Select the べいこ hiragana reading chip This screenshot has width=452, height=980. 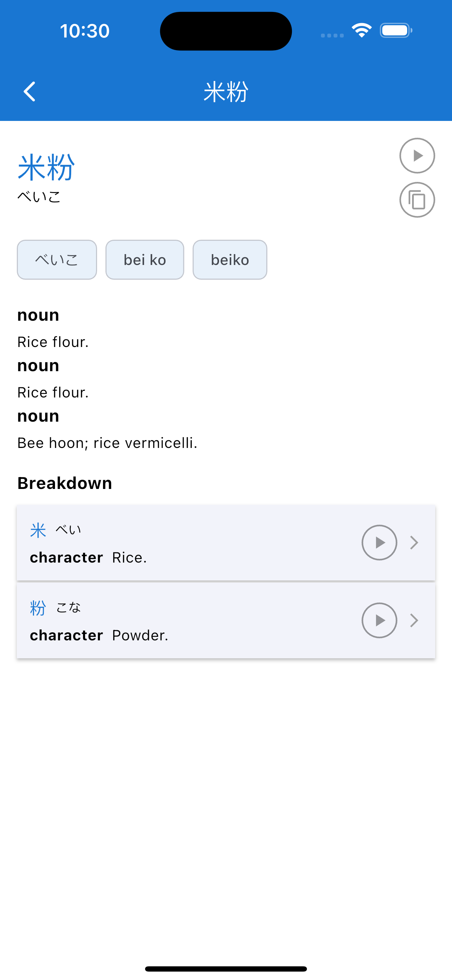(x=57, y=260)
